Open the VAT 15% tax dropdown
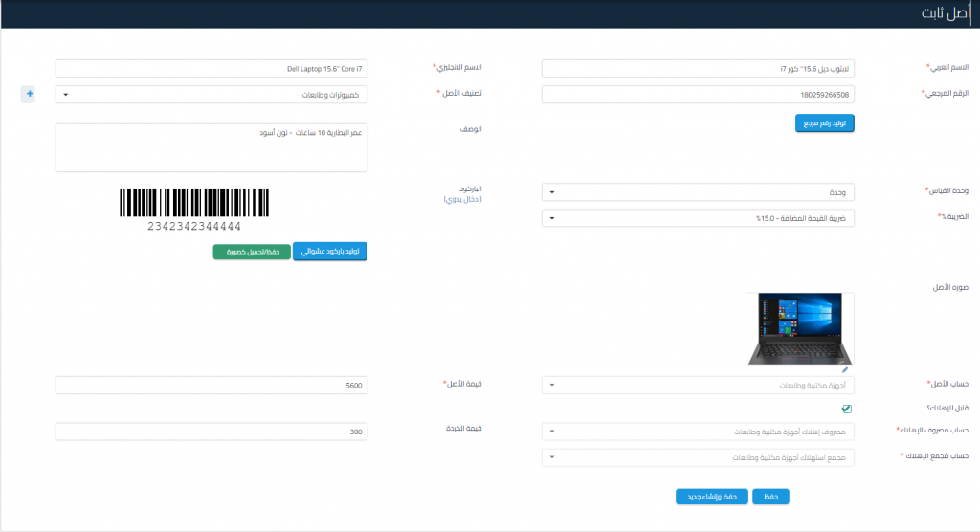Image resolution: width=980 pixels, height=532 pixels. (698, 219)
